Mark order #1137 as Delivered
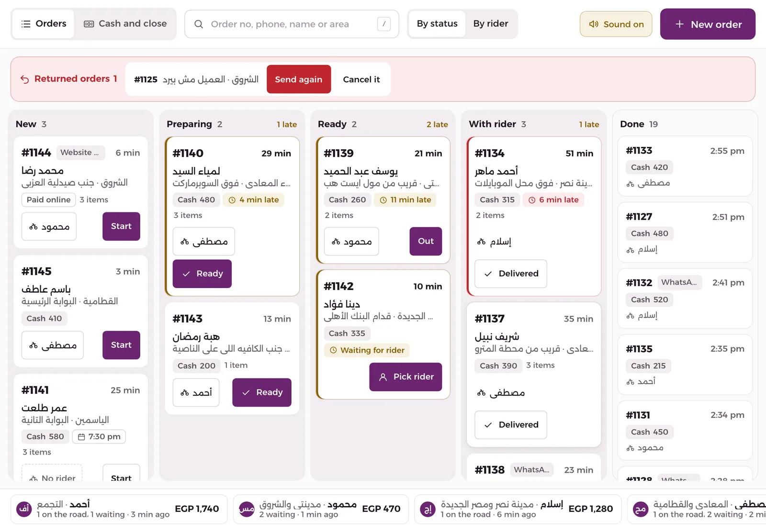 click(x=511, y=425)
